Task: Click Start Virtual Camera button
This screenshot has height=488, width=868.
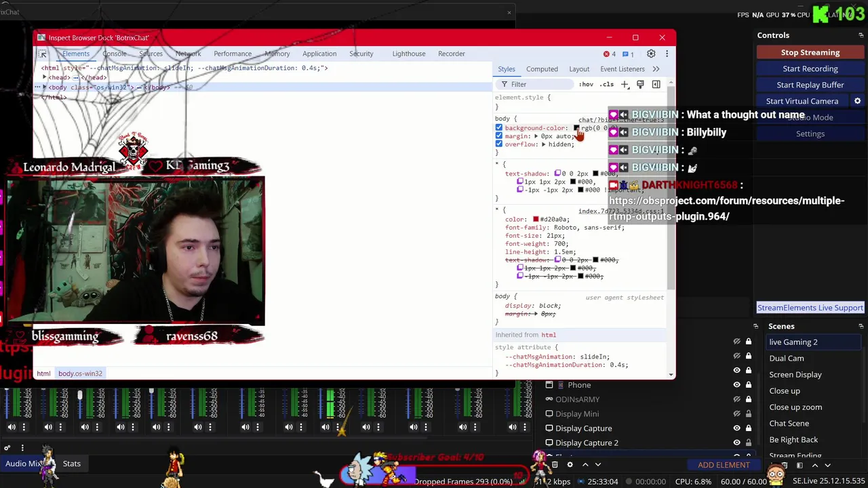Action: pos(802,101)
